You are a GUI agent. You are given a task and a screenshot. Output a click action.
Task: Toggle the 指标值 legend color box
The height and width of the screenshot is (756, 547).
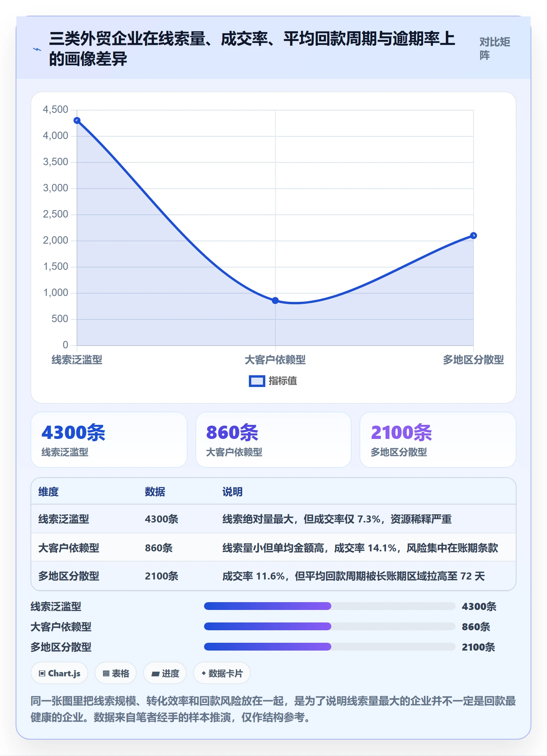click(257, 381)
